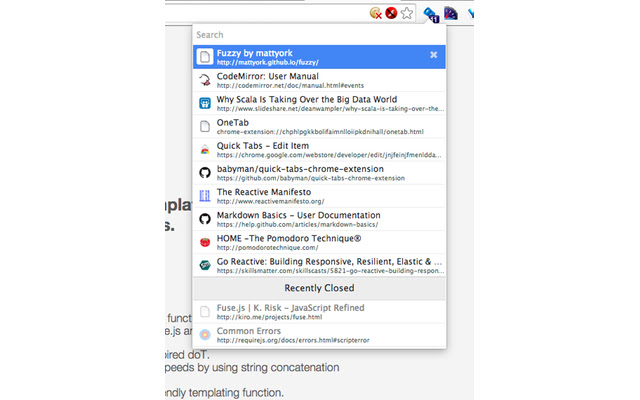Screen dimensions: 640x400
Task: Click the Skills Matter favicon for Go Reactive
Action: click(205, 265)
